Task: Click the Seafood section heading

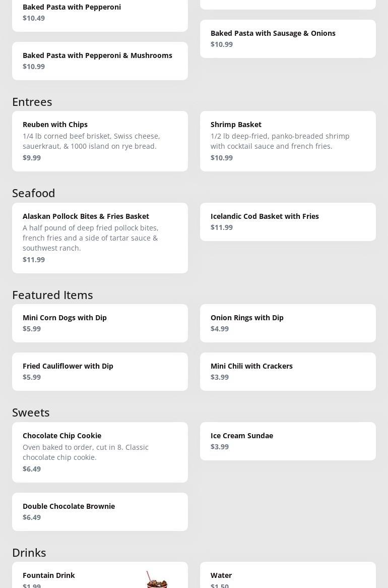Action: tap(34, 193)
